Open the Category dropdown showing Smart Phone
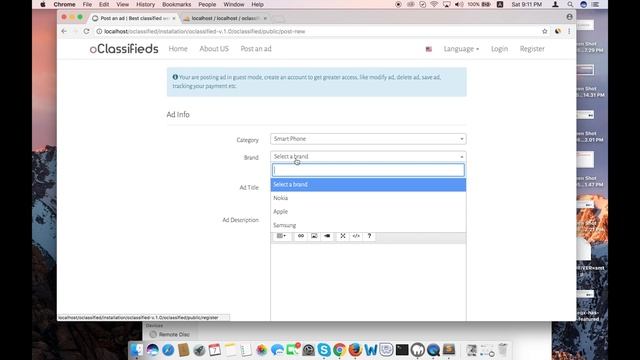 click(x=368, y=139)
